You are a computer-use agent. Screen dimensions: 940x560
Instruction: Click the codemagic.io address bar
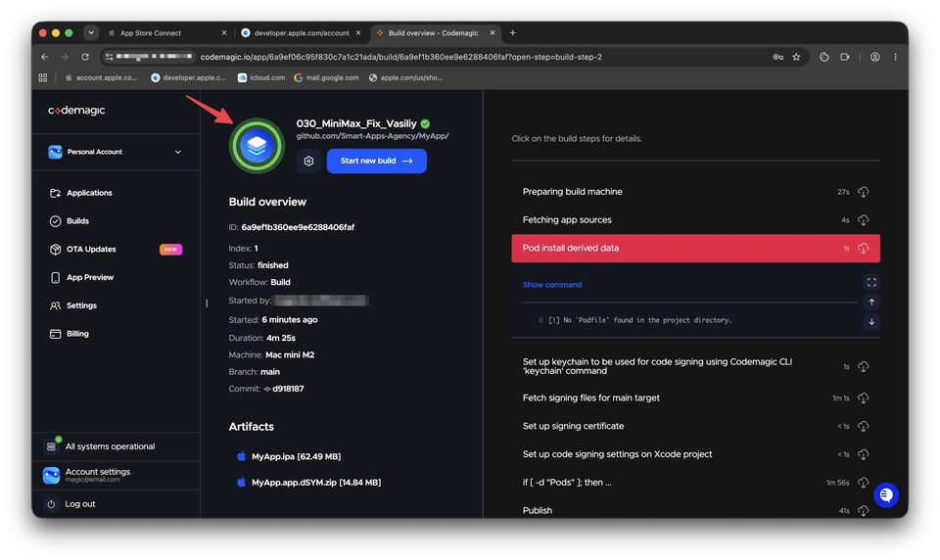pyautogui.click(x=401, y=57)
